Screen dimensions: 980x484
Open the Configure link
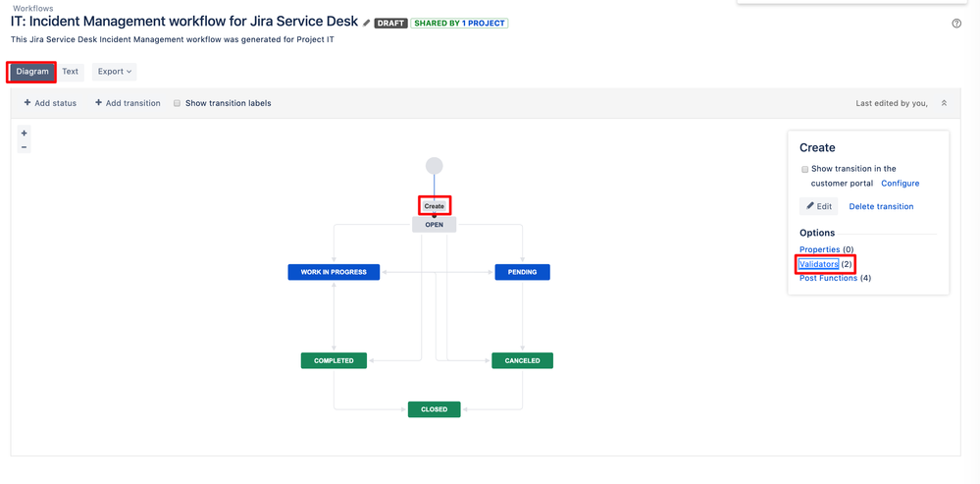click(900, 184)
